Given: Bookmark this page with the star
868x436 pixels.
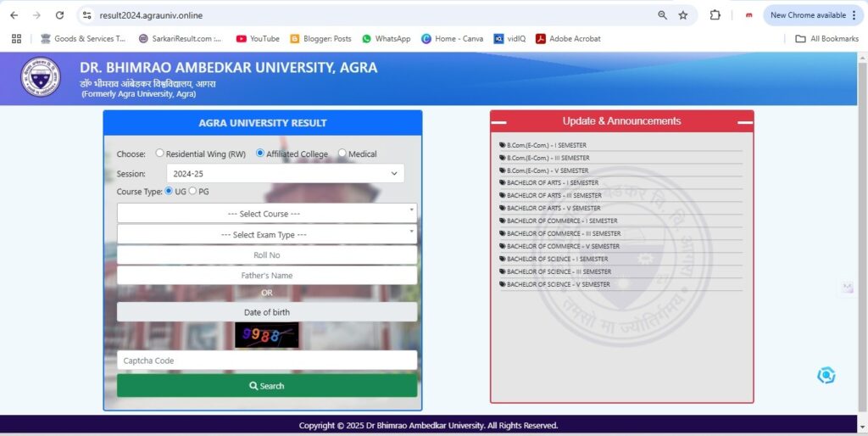Looking at the screenshot, I should pos(683,15).
